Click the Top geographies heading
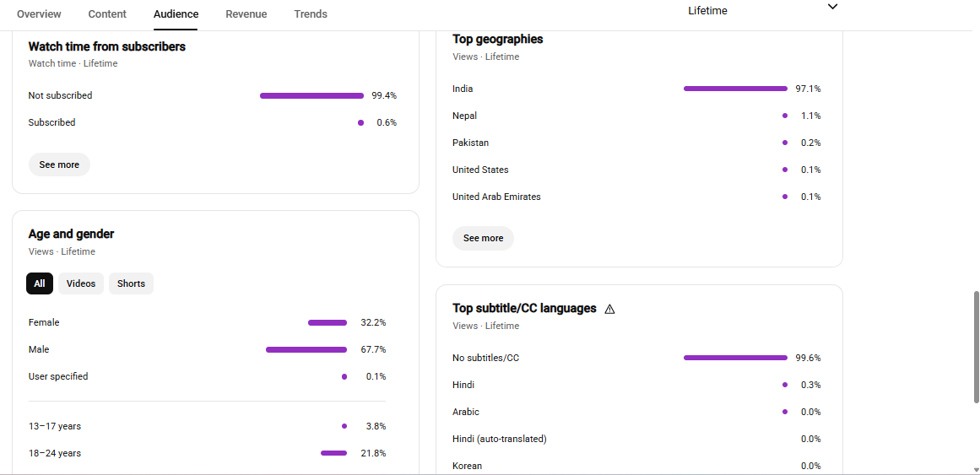Image resolution: width=980 pixels, height=475 pixels. tap(497, 39)
